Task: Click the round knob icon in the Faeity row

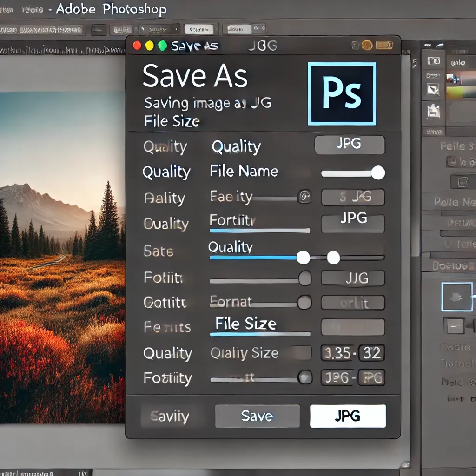Action: (304, 197)
